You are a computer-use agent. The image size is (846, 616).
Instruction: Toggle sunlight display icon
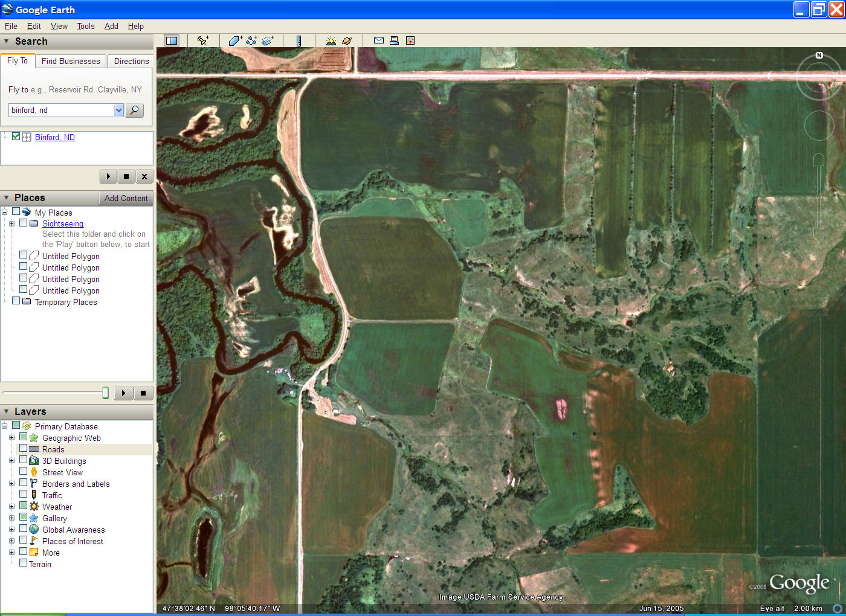[x=331, y=40]
